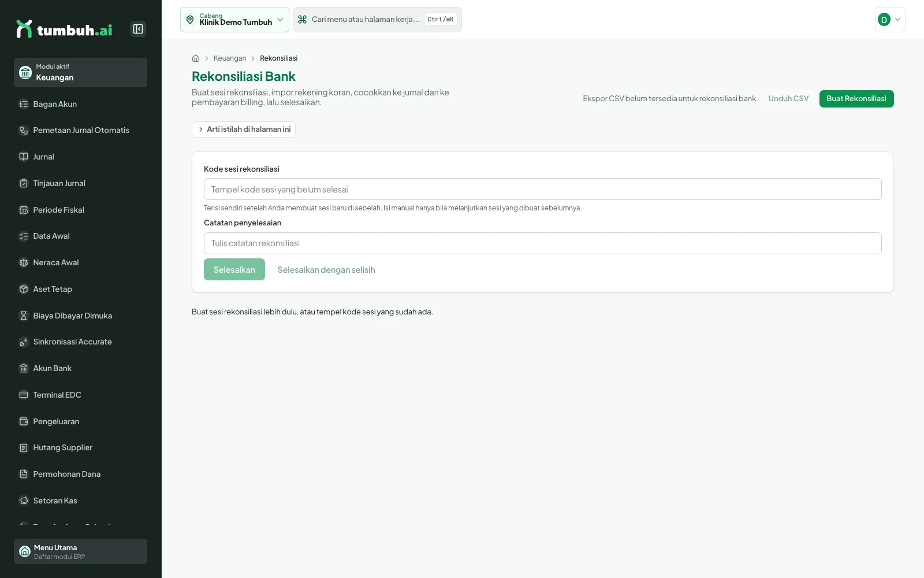The height and width of the screenshot is (578, 924).
Task: Click the Kode sesi rekonsiliasi input field
Action: pos(543,189)
